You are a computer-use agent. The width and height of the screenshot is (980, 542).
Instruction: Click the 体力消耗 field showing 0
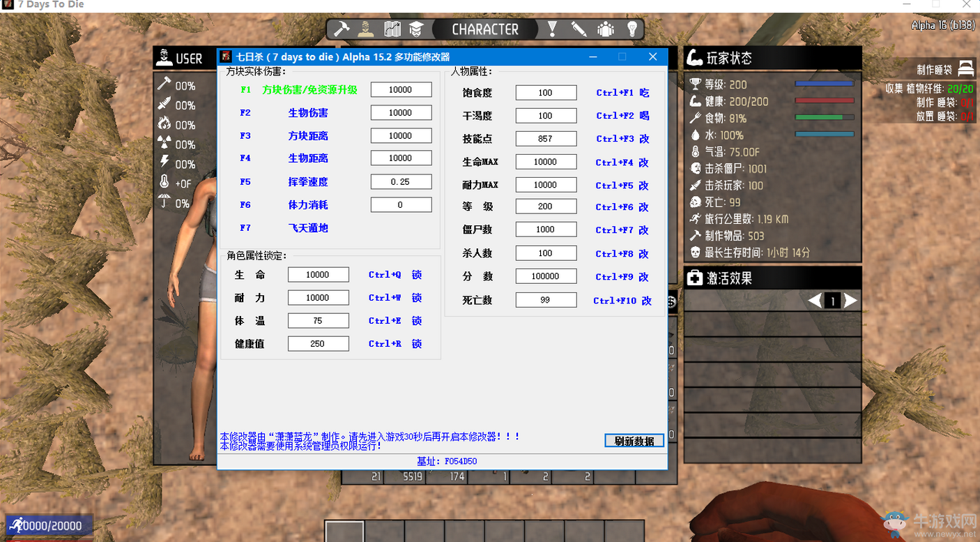point(401,204)
